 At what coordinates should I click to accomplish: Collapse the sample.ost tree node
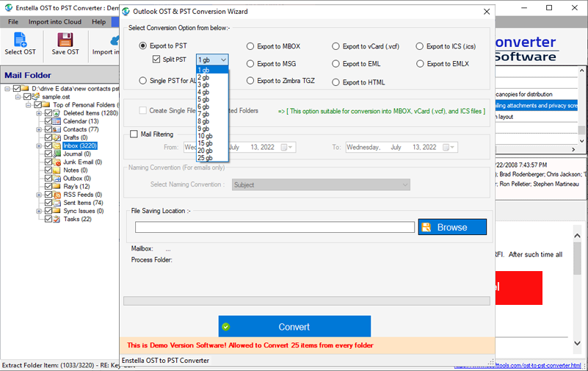coord(18,97)
